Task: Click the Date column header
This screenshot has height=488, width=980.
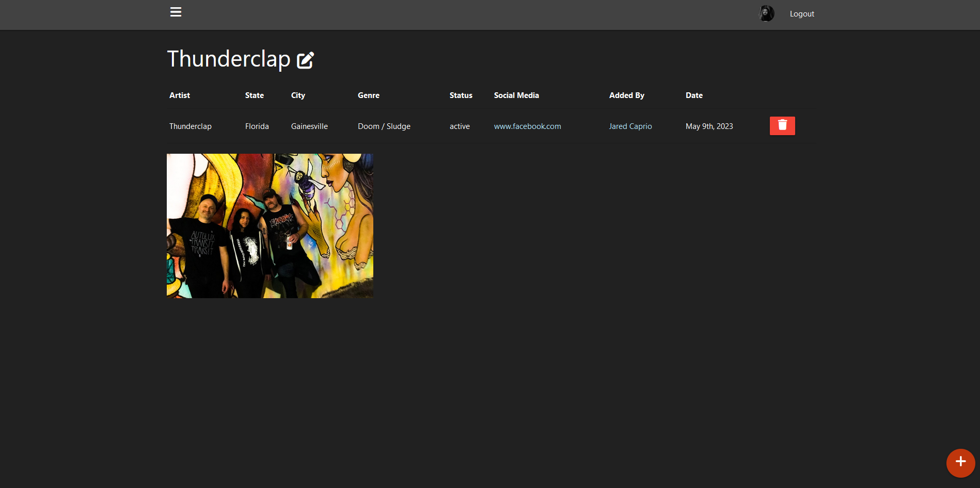Action: 694,95
